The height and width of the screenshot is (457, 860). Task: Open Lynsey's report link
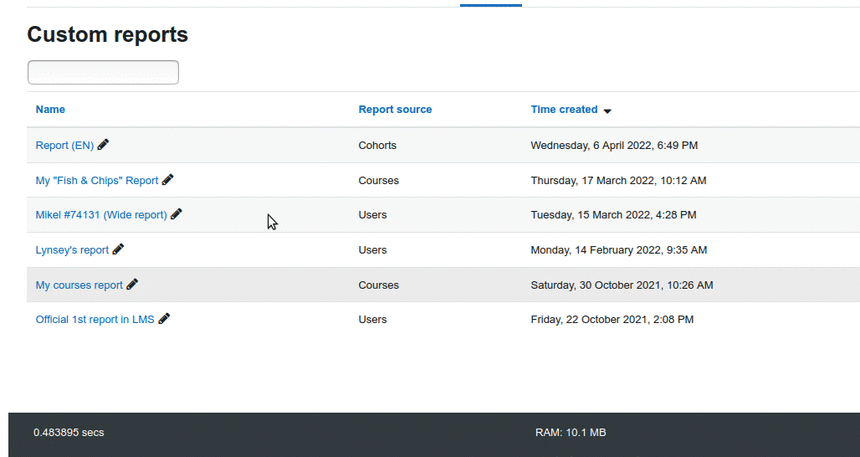[72, 250]
